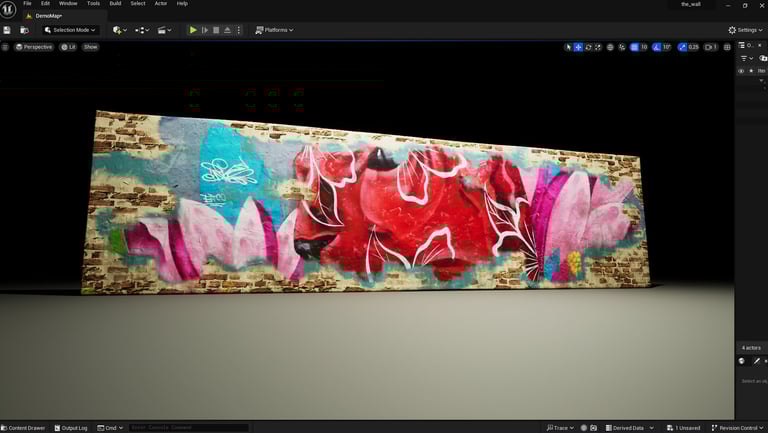The width and height of the screenshot is (768, 433).
Task: Click the Unreal Engine logo icon
Action: [x=8, y=9]
